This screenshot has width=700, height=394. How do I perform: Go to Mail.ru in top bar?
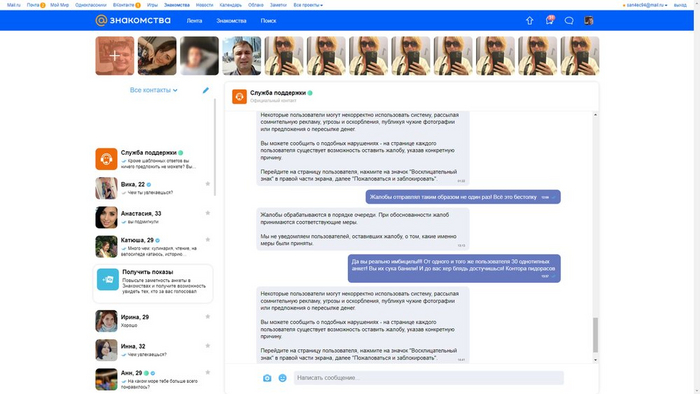[14, 5]
